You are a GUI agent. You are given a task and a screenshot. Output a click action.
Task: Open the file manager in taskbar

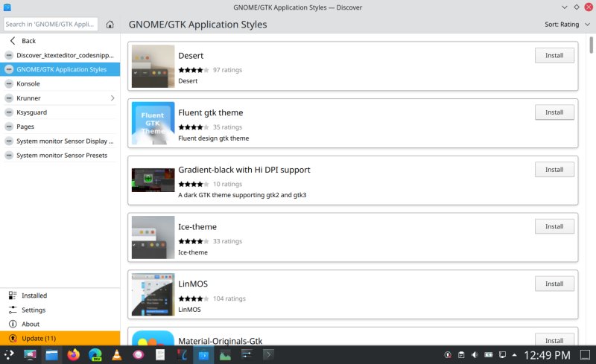[51, 355]
